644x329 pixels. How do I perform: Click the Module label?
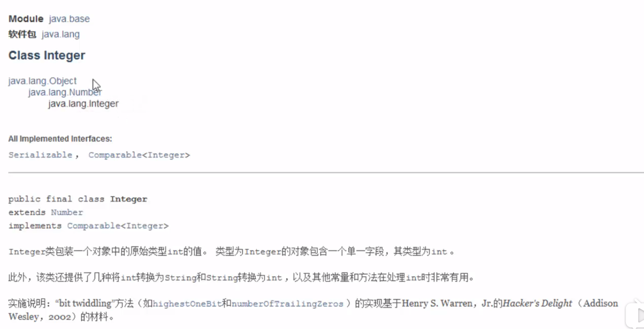click(26, 19)
